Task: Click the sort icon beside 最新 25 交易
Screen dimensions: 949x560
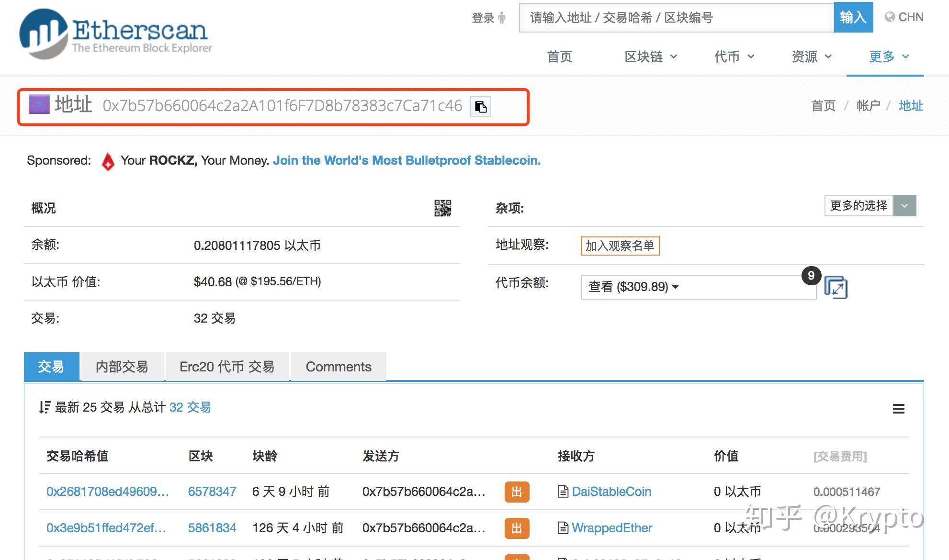Action: coord(45,407)
